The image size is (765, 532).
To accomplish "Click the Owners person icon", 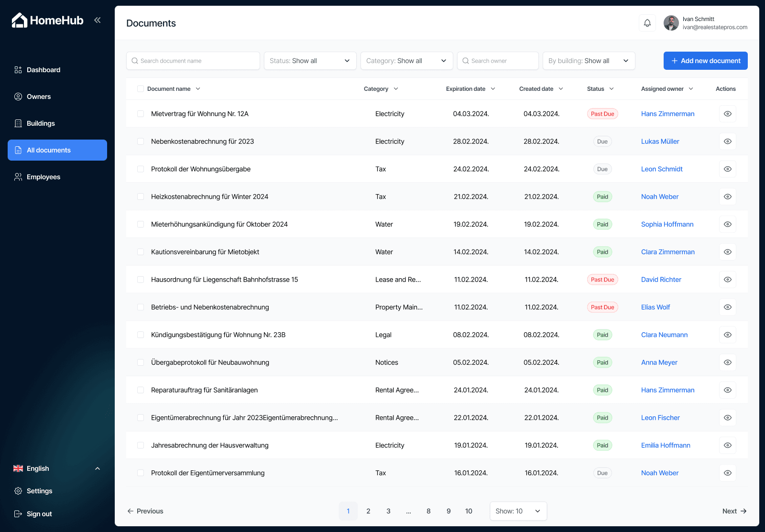I will point(18,97).
